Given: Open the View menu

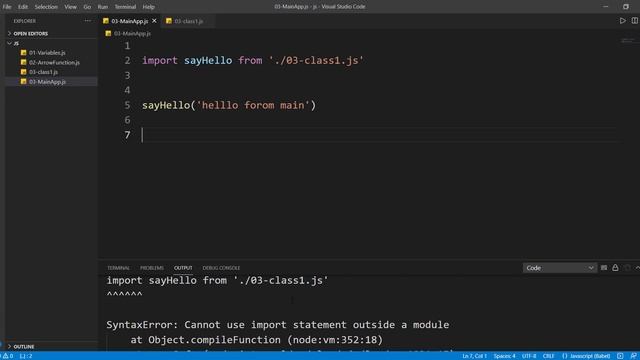Looking at the screenshot, I should coord(70,7).
